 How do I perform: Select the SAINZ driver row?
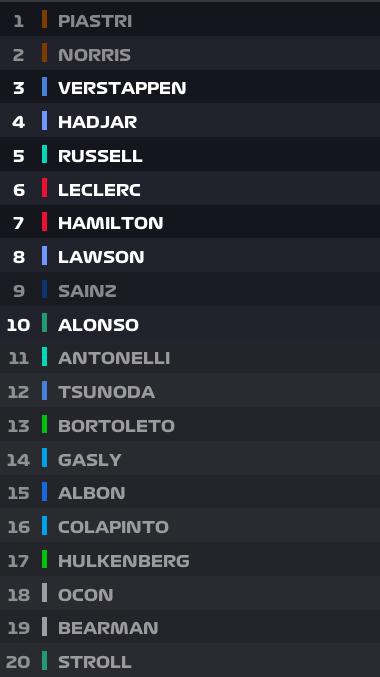click(190, 289)
